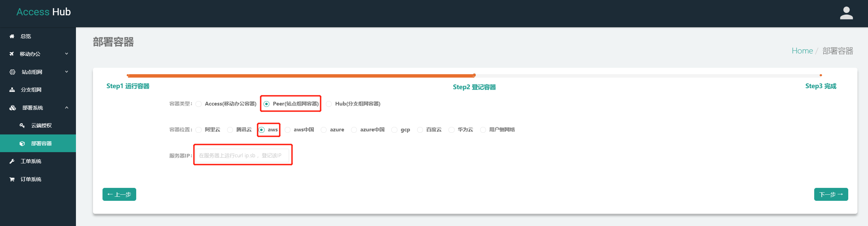Choose 腾讯云 as container location
868x226 pixels.
[230, 130]
